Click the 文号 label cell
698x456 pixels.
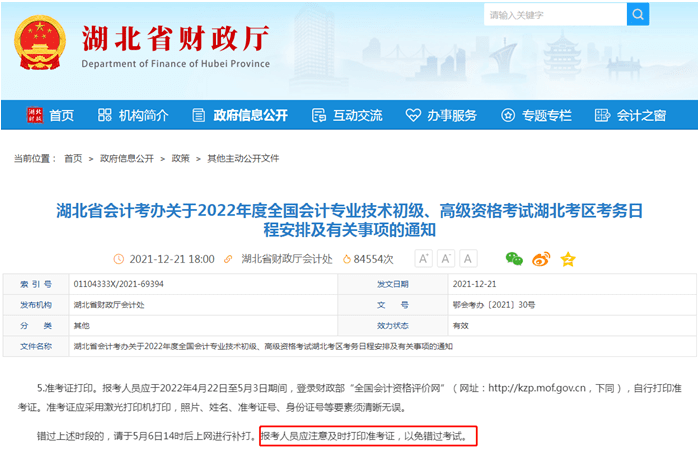[x=393, y=305]
